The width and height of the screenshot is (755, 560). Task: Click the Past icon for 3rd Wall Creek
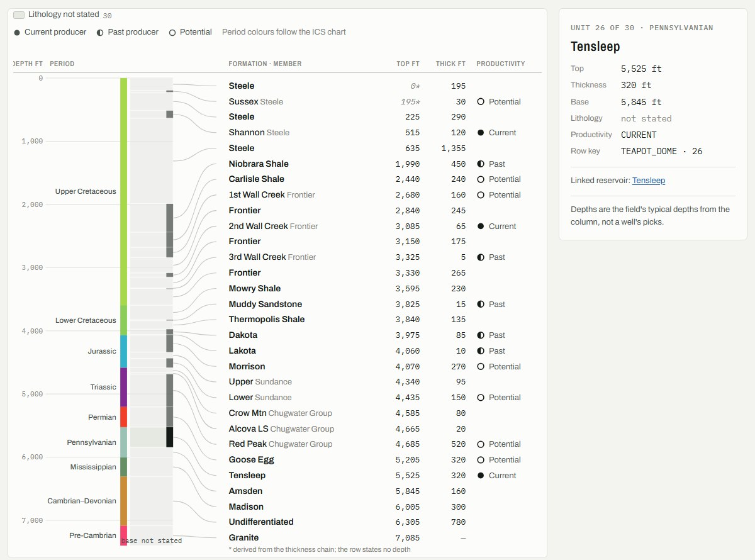481,257
